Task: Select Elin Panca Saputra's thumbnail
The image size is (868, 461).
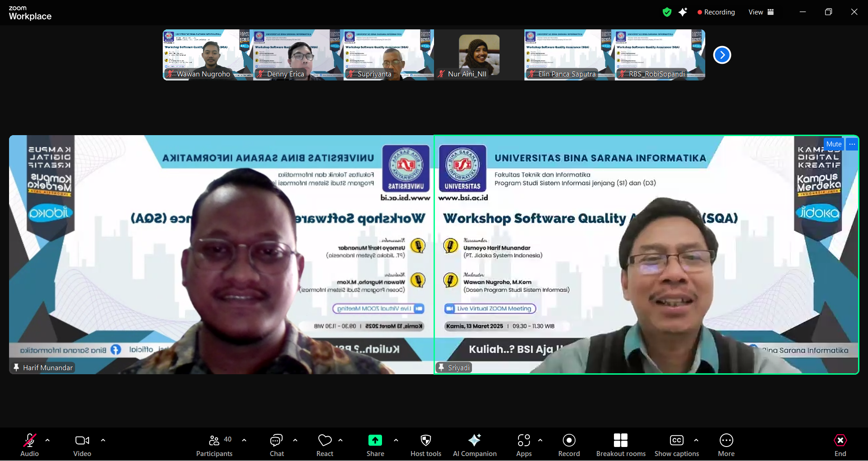Action: coord(570,55)
